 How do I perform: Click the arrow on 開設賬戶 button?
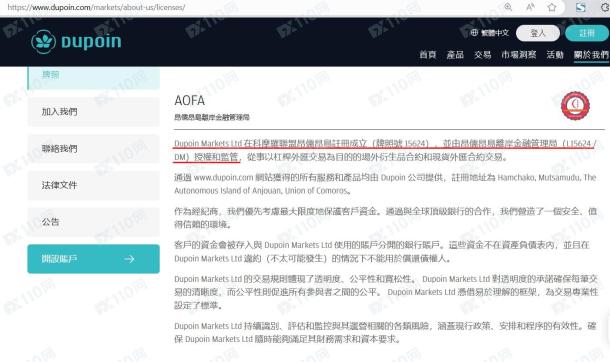(129, 259)
